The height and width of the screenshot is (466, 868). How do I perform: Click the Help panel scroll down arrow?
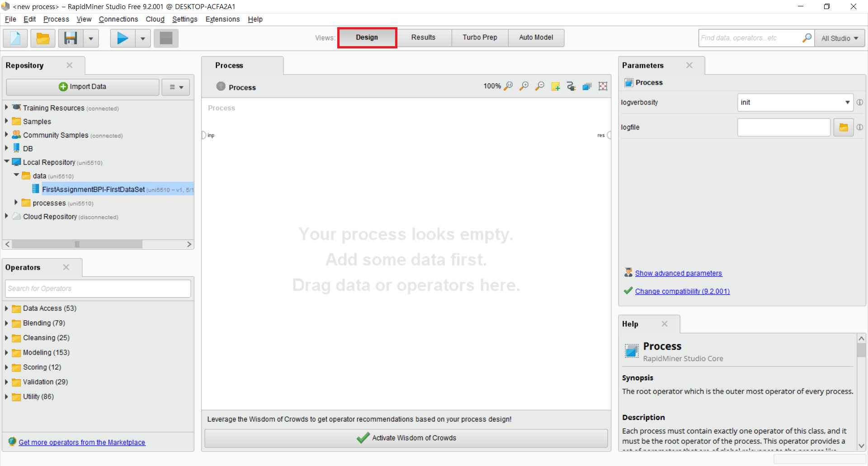[x=861, y=446]
